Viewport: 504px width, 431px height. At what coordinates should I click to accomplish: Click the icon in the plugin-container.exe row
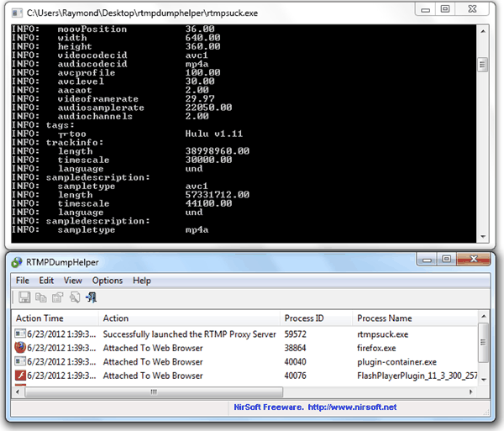click(x=20, y=361)
